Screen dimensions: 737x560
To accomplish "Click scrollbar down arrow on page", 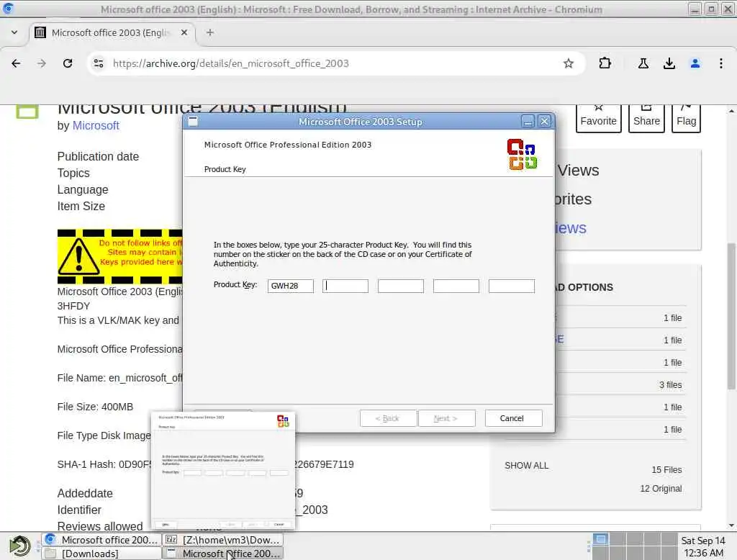I will [x=731, y=525].
